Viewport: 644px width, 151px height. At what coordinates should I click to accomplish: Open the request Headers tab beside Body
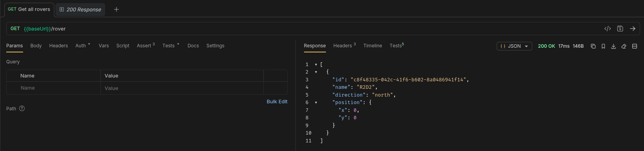[59, 46]
